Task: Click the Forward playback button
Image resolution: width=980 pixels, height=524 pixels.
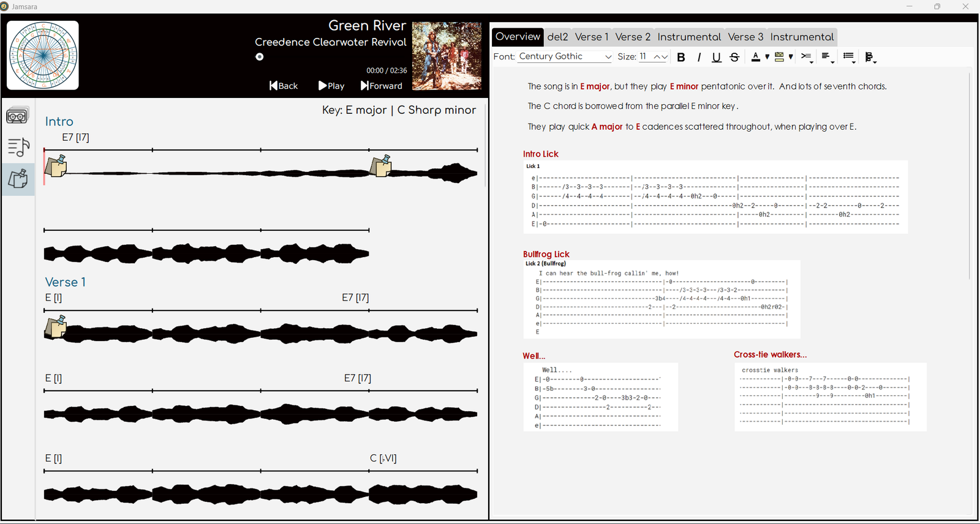Action: 382,86
